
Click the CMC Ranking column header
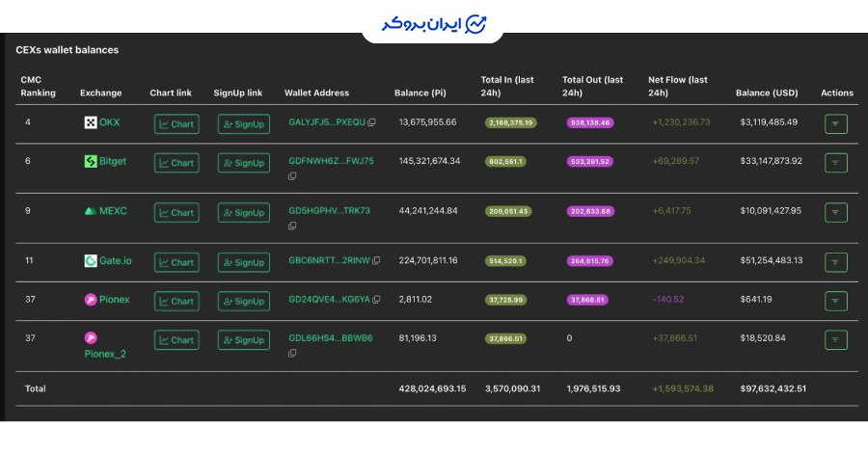pos(38,86)
